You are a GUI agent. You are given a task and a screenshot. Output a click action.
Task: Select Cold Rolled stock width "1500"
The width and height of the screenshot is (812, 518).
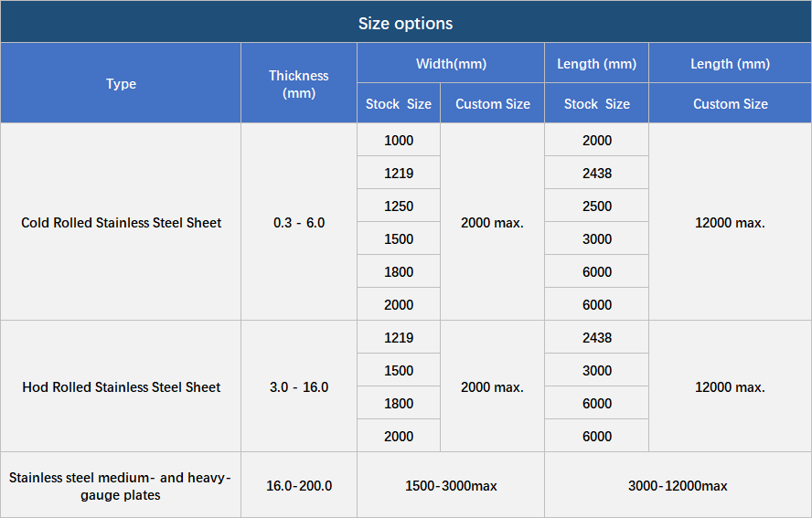point(399,238)
